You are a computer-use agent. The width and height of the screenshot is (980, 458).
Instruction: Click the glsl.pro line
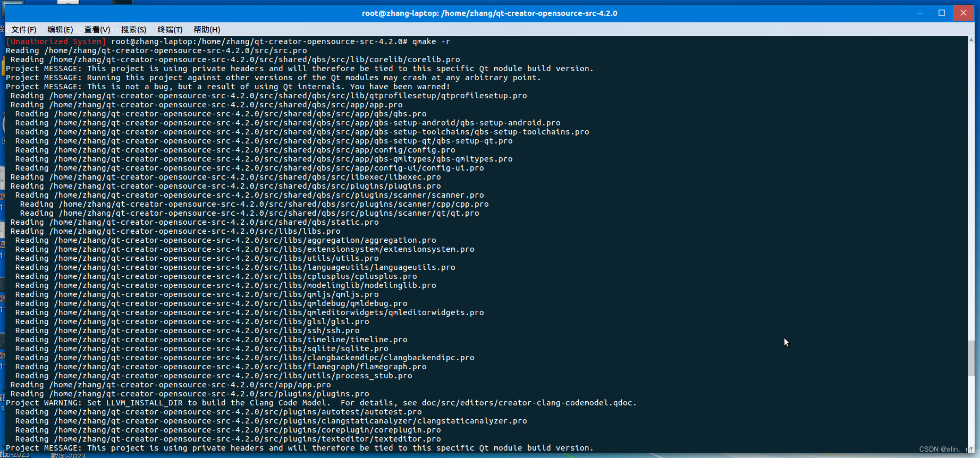pyautogui.click(x=192, y=321)
